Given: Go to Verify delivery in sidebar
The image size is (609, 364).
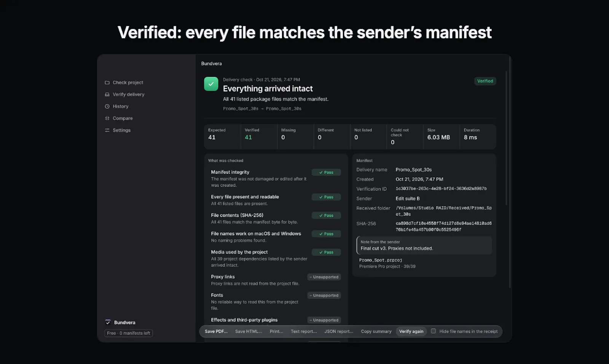Looking at the screenshot, I should click(128, 94).
